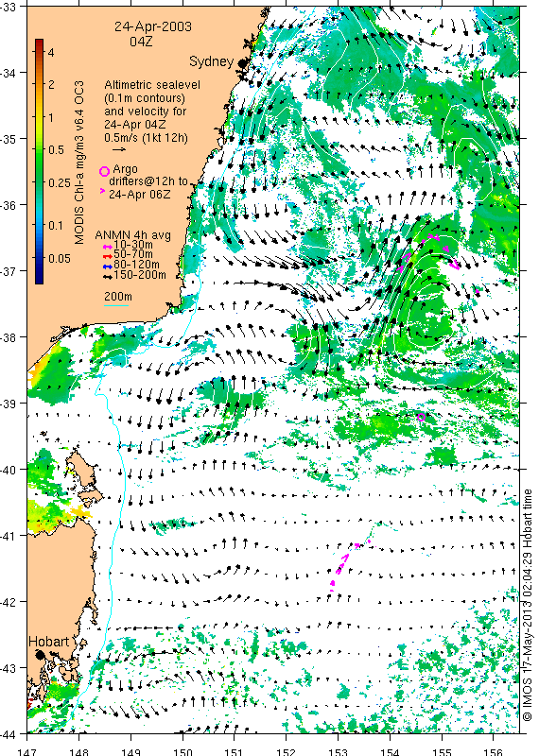Click the red 50-70m arrow legend icon
539x756 pixels.
(x=108, y=255)
